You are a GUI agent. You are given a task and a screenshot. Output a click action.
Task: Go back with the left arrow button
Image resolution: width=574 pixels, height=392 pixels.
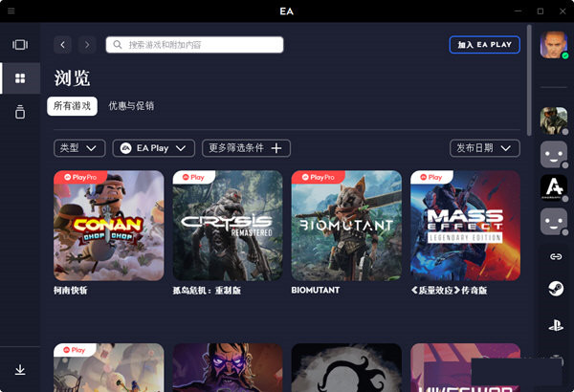pos(62,45)
